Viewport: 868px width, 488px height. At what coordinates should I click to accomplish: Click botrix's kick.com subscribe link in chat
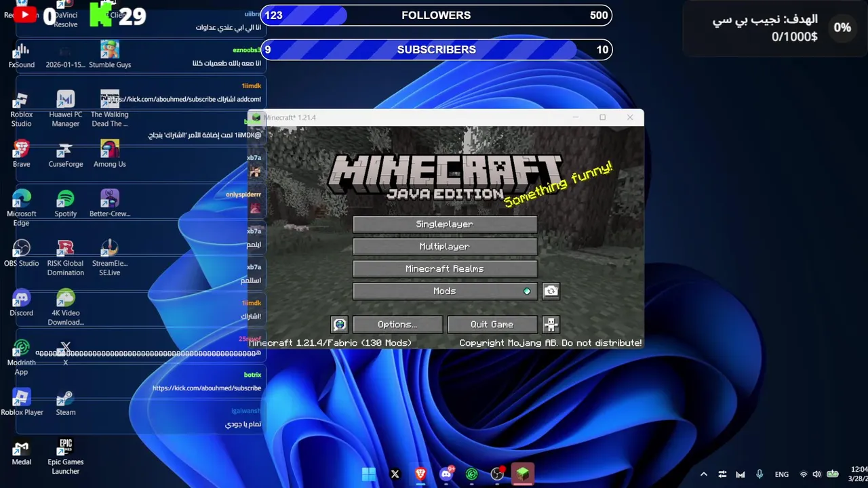[207, 388]
